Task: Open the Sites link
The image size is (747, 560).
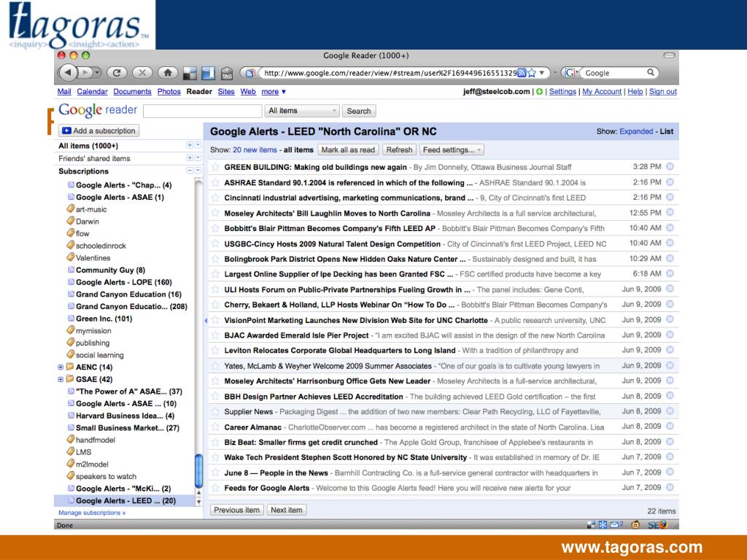Action: pos(226,91)
